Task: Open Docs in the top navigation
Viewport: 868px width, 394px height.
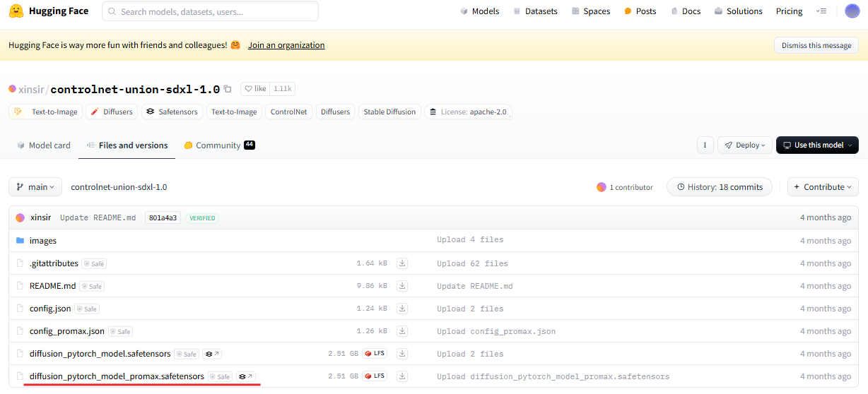Action: pyautogui.click(x=686, y=11)
